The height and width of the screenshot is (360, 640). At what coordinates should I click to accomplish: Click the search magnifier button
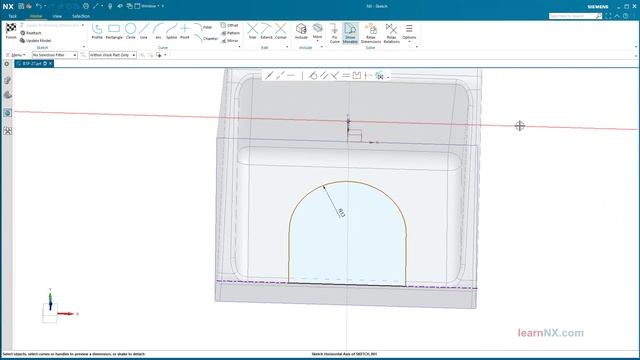[x=599, y=16]
